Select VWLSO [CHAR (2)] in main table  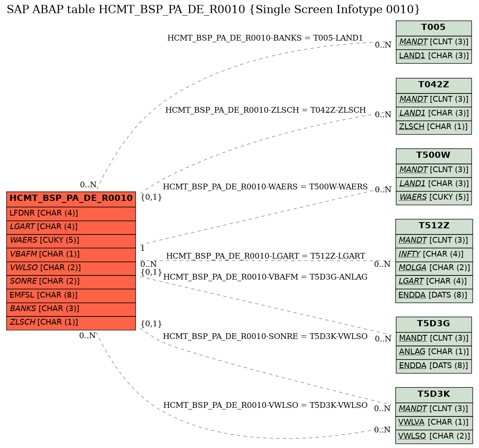pyautogui.click(x=71, y=268)
